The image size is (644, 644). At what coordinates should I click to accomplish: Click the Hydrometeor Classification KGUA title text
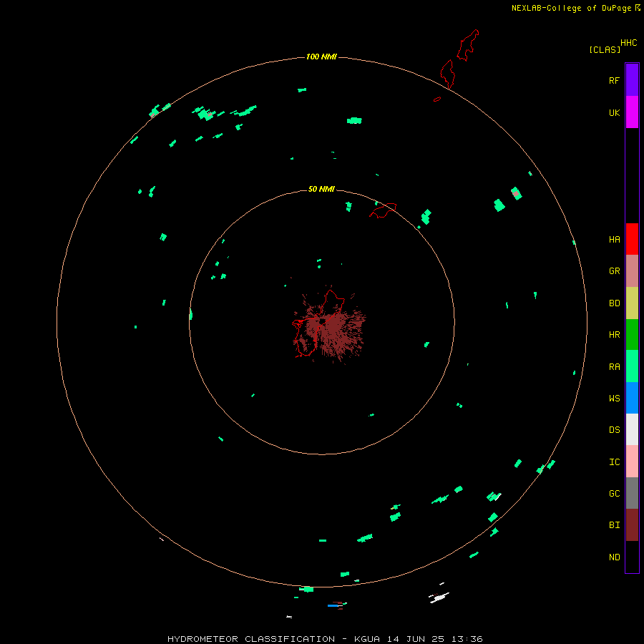pos(325,639)
